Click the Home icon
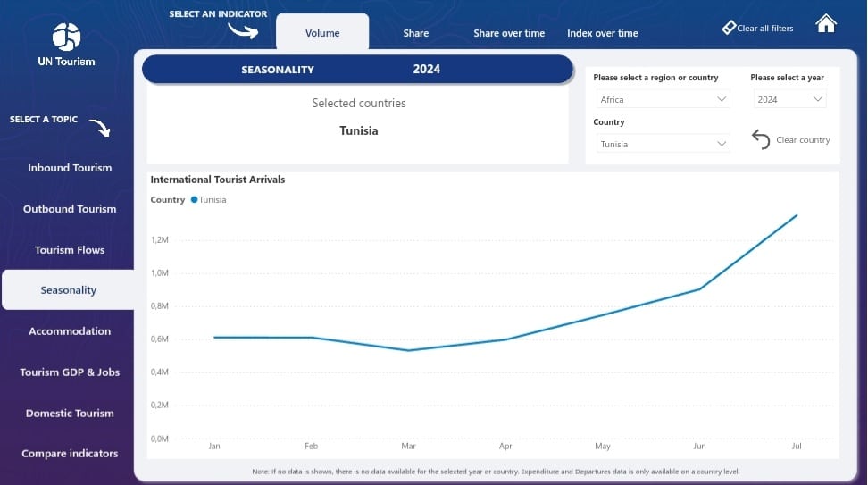Screen dimensions: 868x485 pos(826,24)
